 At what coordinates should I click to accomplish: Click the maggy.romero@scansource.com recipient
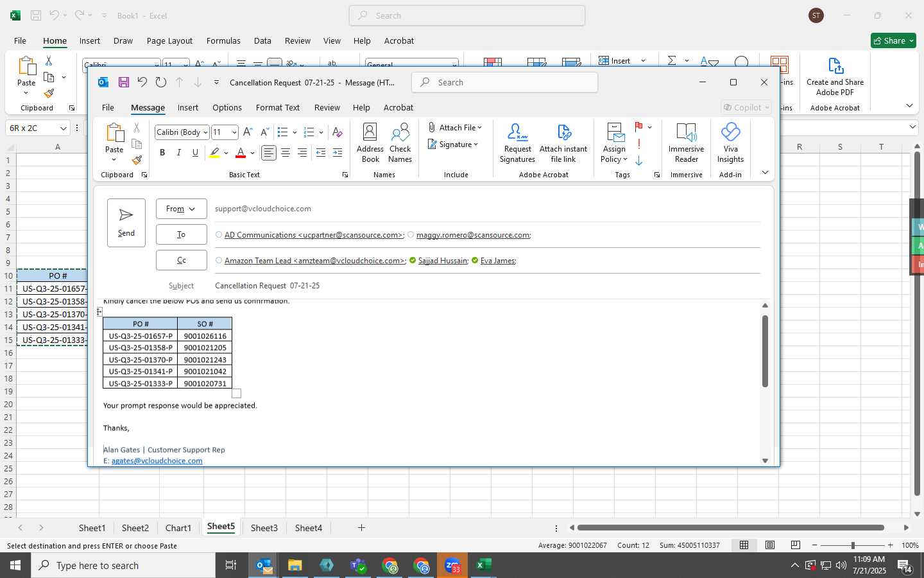pyautogui.click(x=473, y=235)
